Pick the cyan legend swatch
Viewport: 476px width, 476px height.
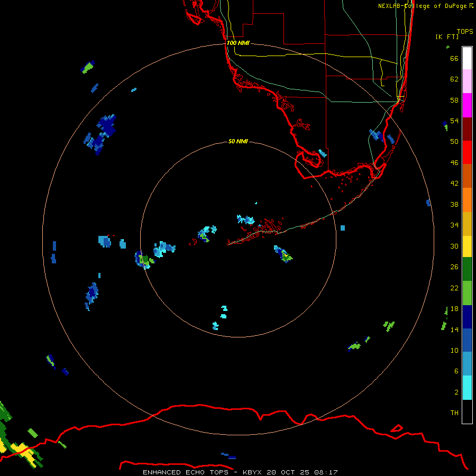pyautogui.click(x=467, y=388)
